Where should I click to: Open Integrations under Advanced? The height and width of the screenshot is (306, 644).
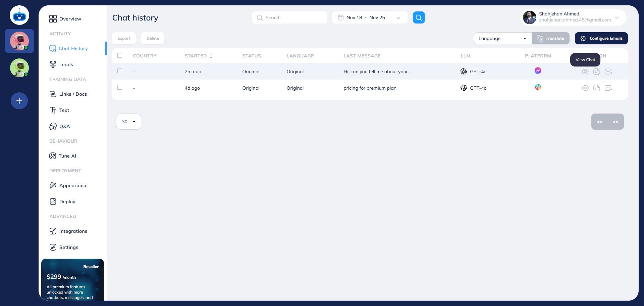[73, 231]
